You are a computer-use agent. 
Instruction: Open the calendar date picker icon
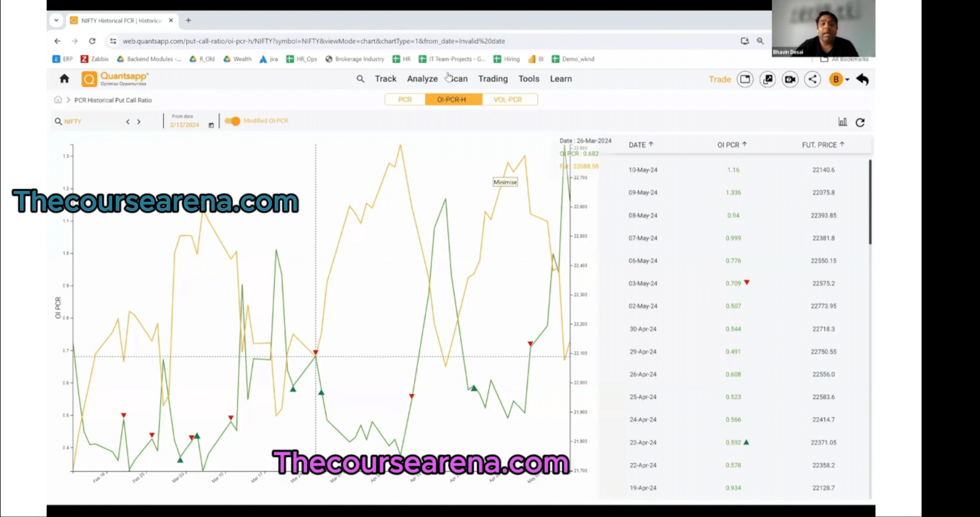211,125
